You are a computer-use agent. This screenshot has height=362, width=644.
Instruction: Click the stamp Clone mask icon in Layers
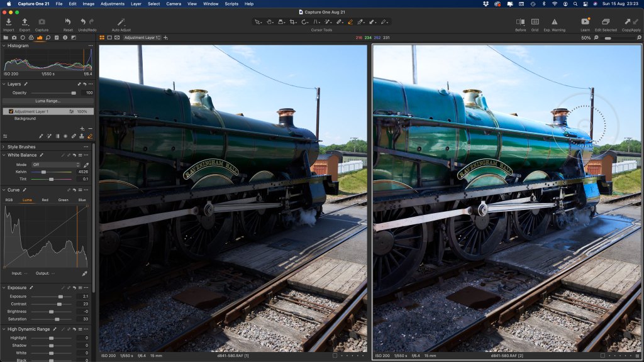tap(81, 136)
